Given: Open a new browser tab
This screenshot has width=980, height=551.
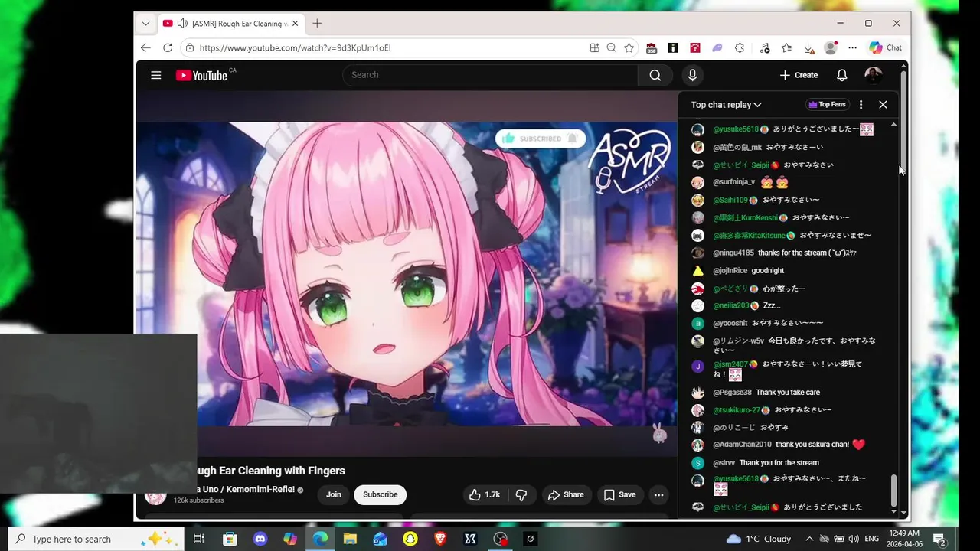Looking at the screenshot, I should click(x=317, y=24).
